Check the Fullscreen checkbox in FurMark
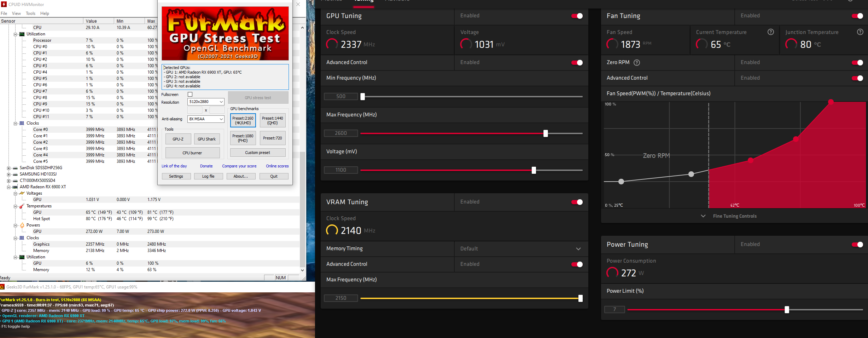868x338 pixels. tap(190, 94)
